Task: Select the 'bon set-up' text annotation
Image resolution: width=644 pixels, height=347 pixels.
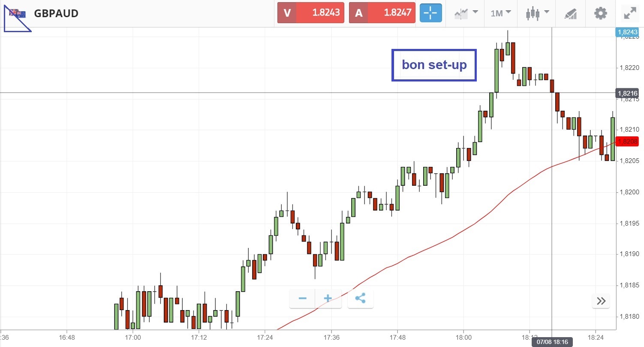Action: pos(434,65)
